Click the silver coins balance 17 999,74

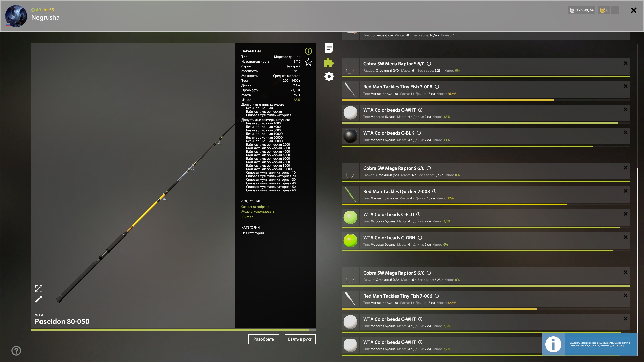tap(582, 10)
